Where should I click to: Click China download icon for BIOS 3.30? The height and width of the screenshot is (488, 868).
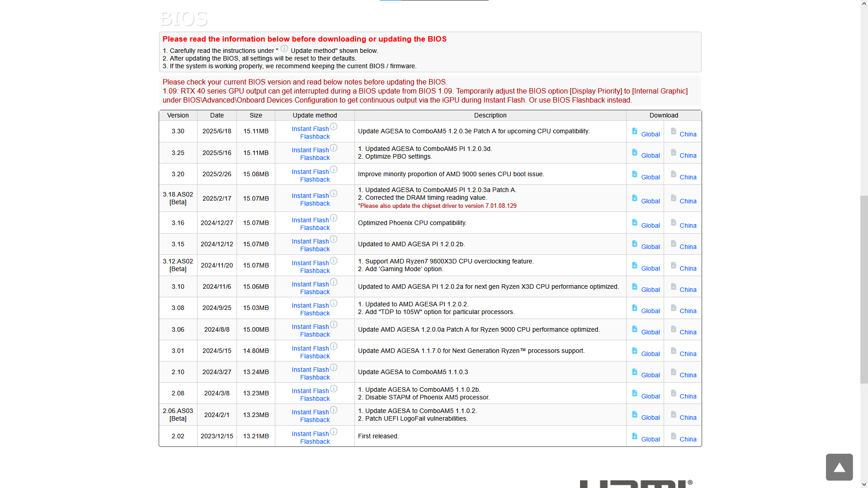coord(674,131)
